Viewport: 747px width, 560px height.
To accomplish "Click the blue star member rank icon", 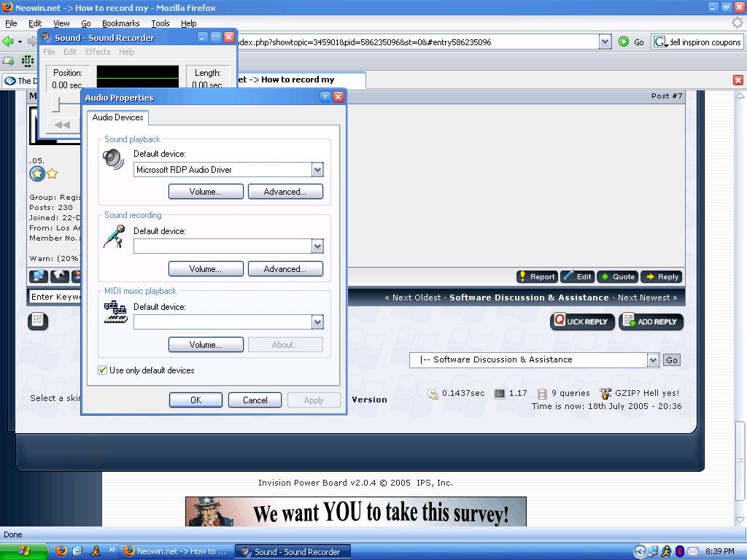I will click(x=37, y=174).
